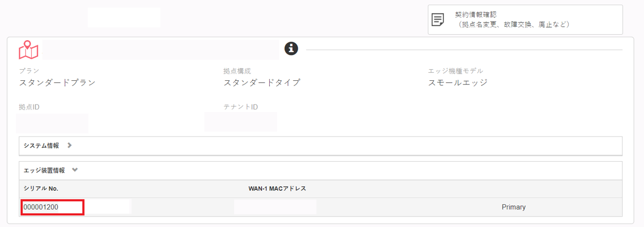Screen dimensions: 644x227
Task: Click the エッジ装置情報 section header
Action: pyautogui.click(x=320, y=170)
